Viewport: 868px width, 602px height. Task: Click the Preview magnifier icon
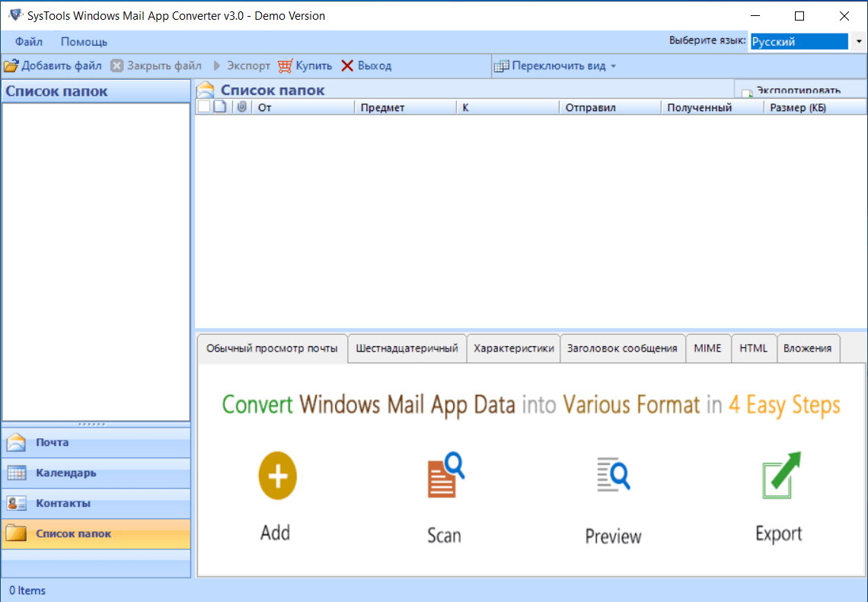click(x=614, y=473)
